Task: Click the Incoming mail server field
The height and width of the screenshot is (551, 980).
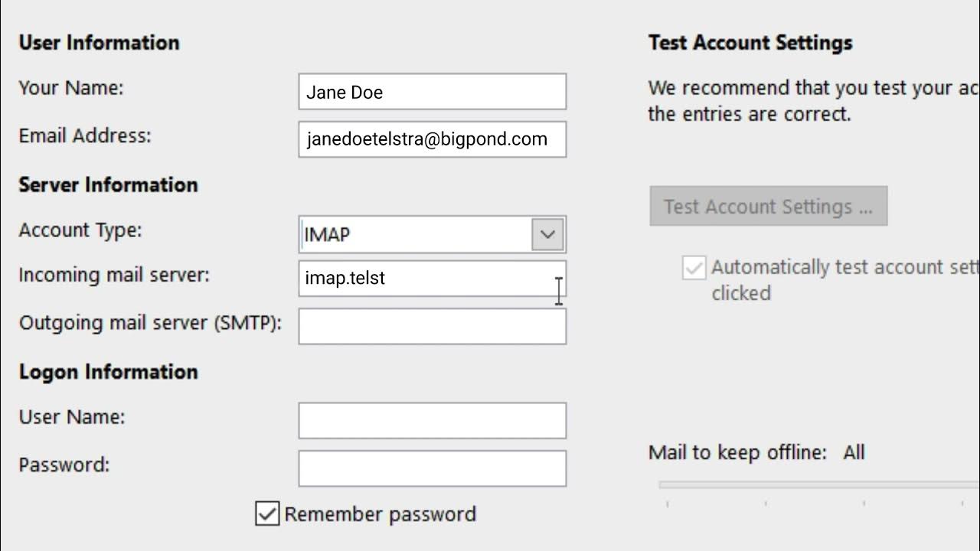Action: pyautogui.click(x=432, y=279)
